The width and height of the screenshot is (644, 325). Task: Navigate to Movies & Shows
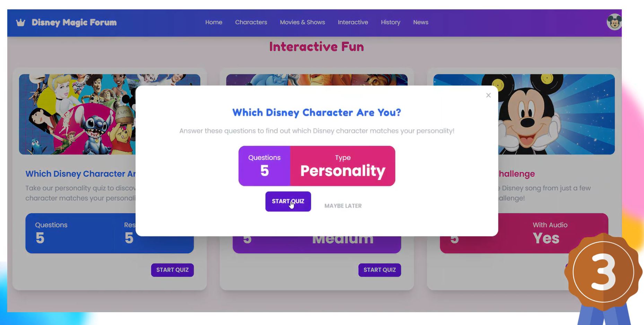[302, 22]
